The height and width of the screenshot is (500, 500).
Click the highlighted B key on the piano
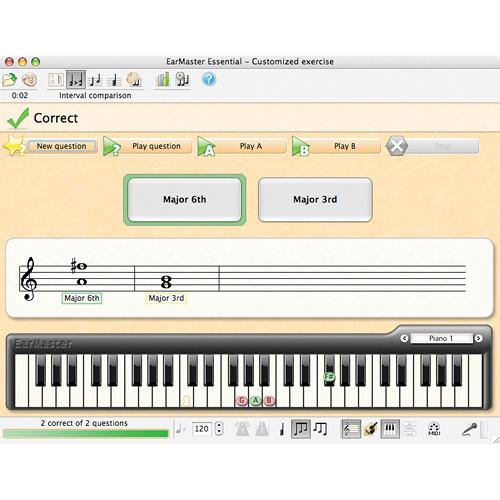[269, 400]
